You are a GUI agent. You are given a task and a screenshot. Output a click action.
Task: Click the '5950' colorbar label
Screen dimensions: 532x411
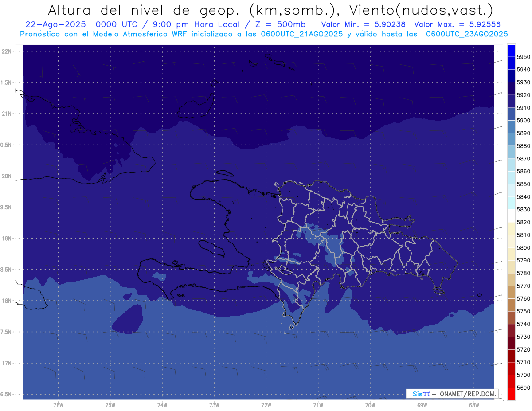coord(524,57)
